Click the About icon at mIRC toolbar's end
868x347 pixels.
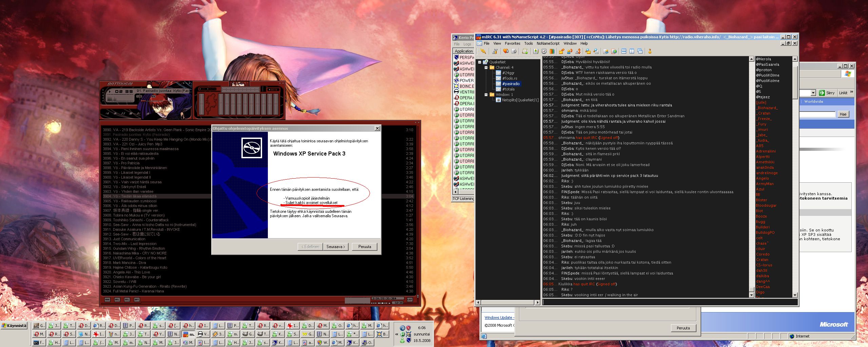click(x=650, y=52)
